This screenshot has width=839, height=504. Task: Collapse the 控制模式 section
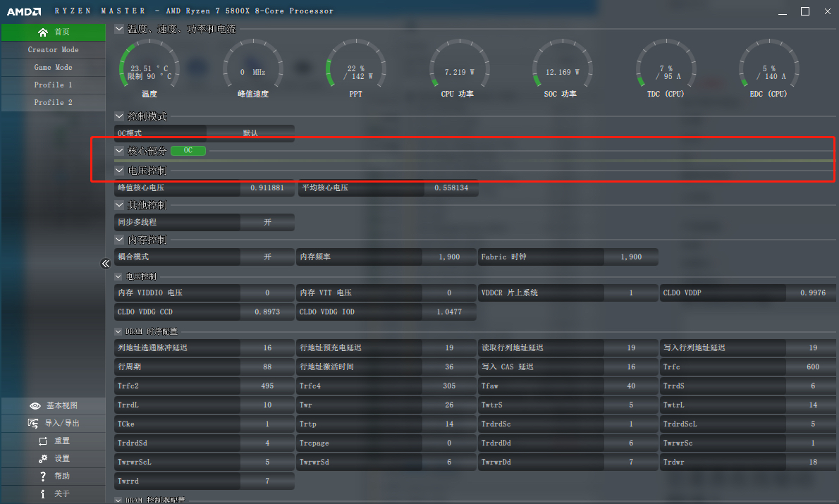click(x=119, y=116)
